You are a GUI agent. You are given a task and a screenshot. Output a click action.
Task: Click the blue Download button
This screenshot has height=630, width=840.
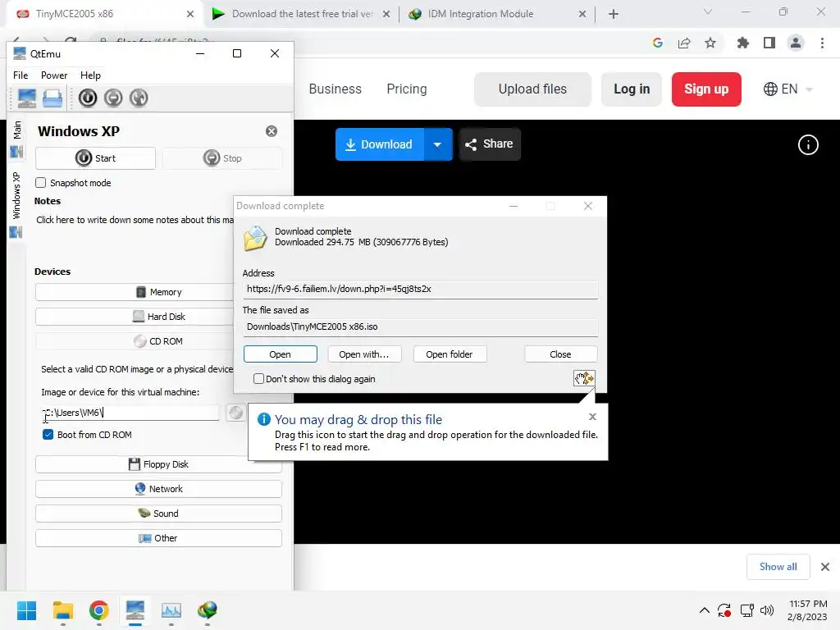(x=379, y=144)
